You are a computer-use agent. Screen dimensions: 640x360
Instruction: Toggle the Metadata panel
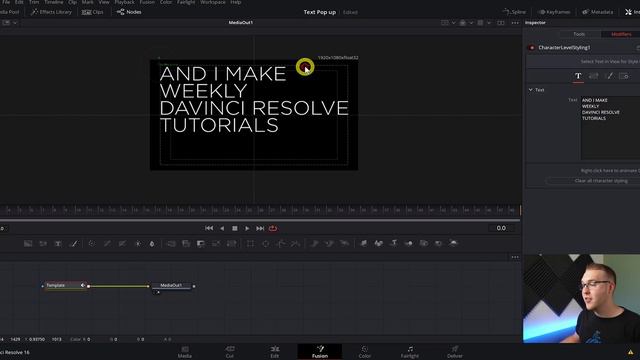click(598, 12)
